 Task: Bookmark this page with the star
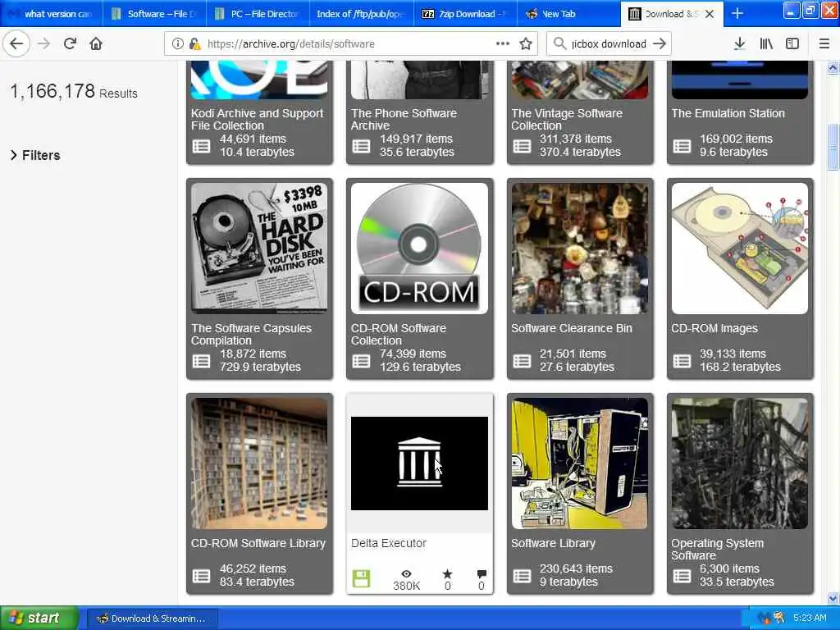point(526,43)
